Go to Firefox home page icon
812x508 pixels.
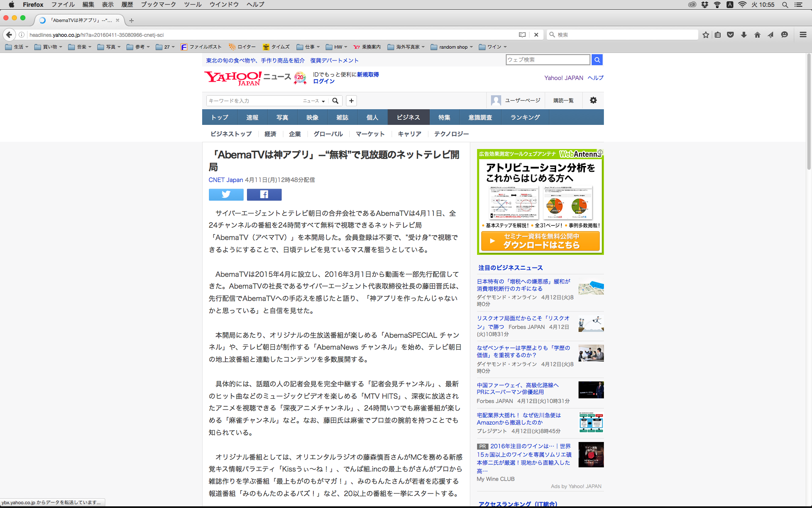757,35
